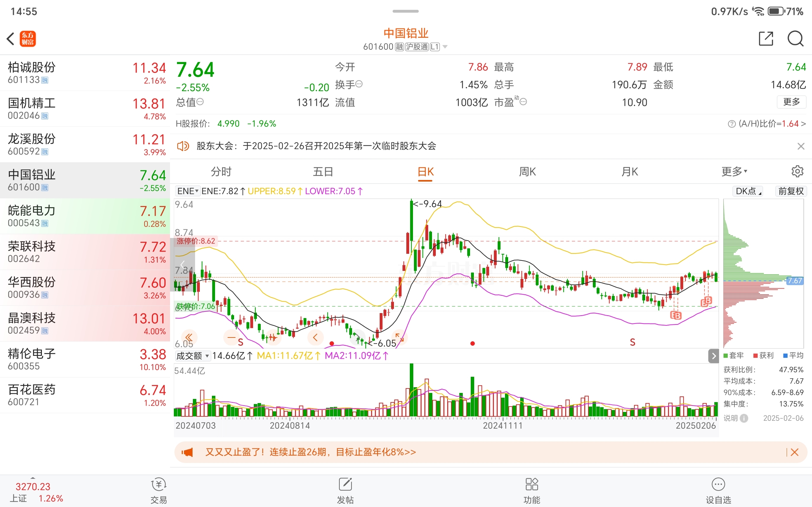Select 皖能电力 in the watchlist

pyautogui.click(x=85, y=216)
